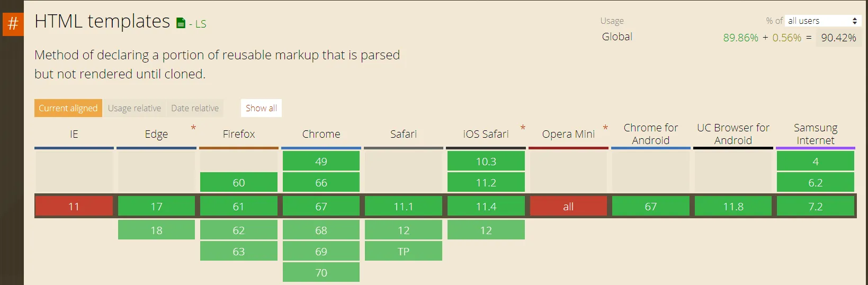Click the Safari TP version cell

point(404,251)
